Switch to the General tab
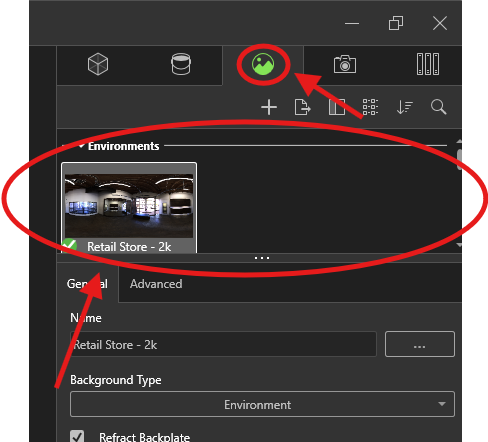488x442 pixels. [87, 284]
